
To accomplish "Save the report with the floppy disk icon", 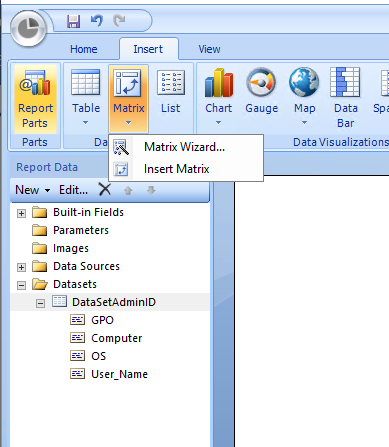I will (x=73, y=21).
